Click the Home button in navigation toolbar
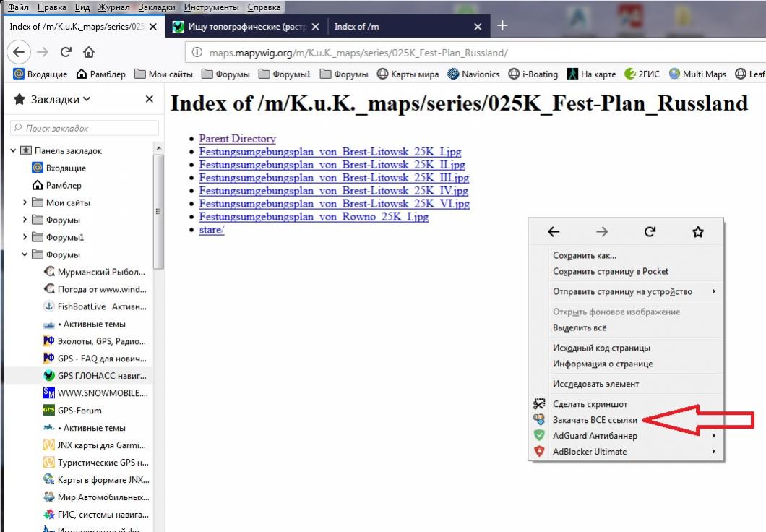The height and width of the screenshot is (532, 766). click(x=88, y=52)
